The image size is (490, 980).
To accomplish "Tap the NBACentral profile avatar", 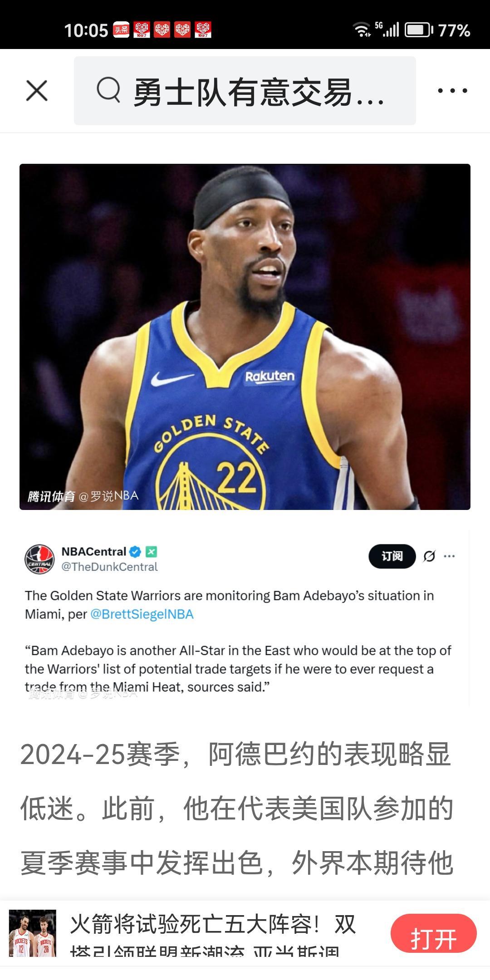I will point(39,559).
